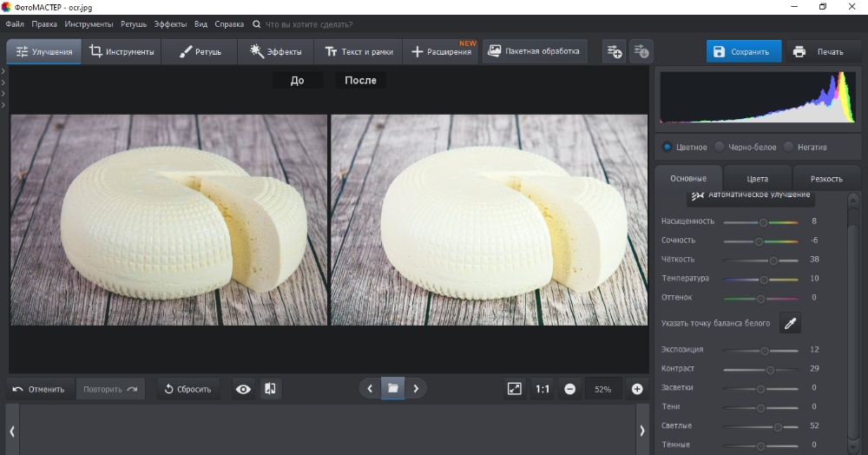This screenshot has width=868, height=455.
Task: Zoom out with the minus icon
Action: tap(570, 389)
